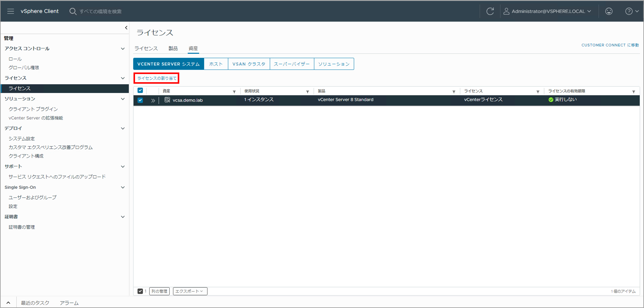Uncheck the vcsa.demo.lab row checkbox

pos(140,100)
